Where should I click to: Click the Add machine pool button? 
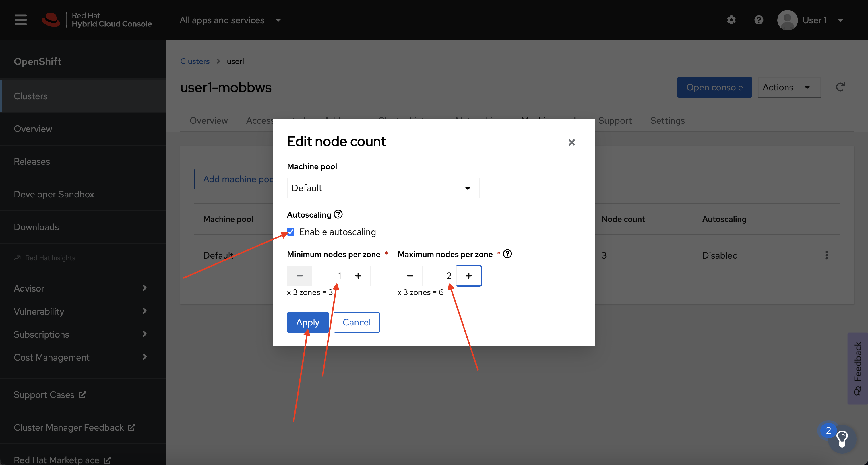(x=234, y=179)
